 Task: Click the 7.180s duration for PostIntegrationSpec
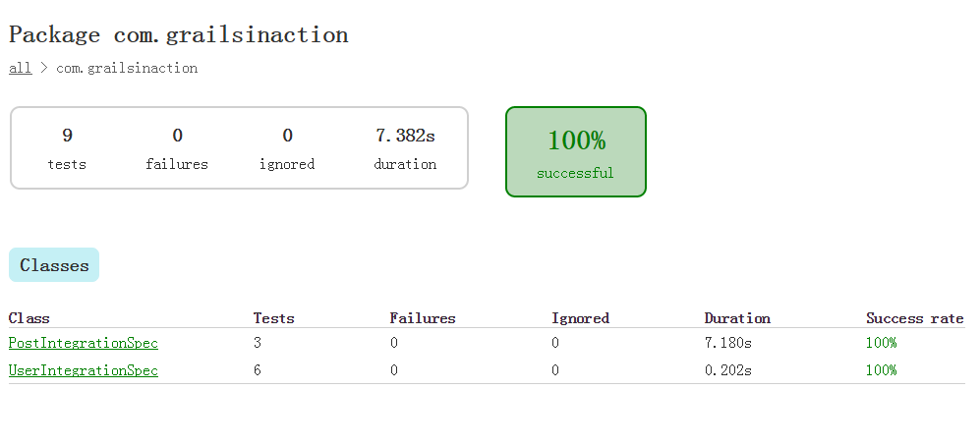tap(728, 343)
